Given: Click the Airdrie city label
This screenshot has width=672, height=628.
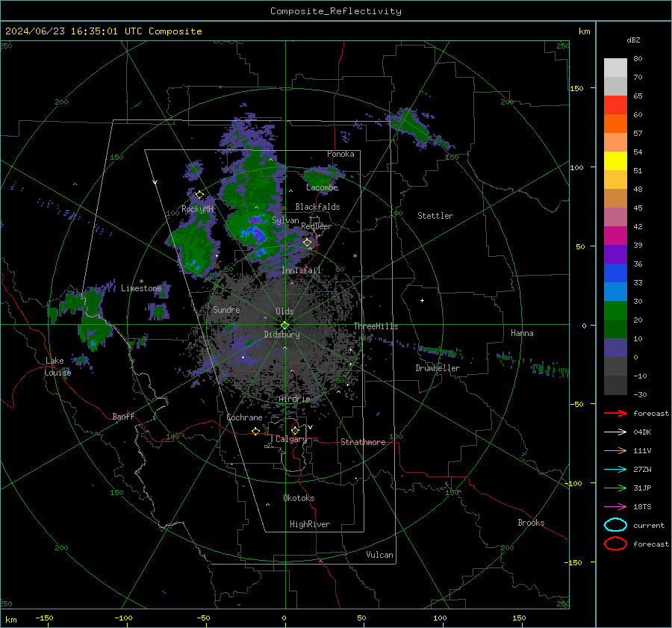Looking at the screenshot, I should 294,399.
